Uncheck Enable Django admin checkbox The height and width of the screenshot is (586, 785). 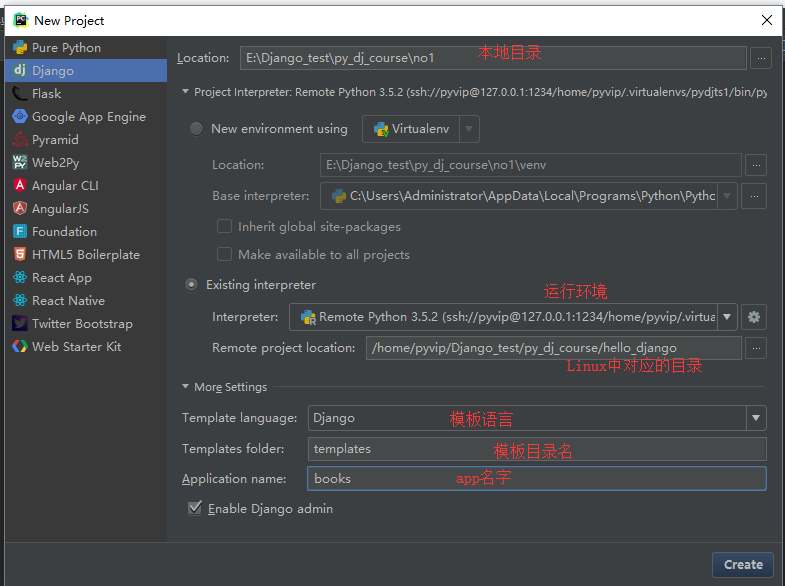(x=195, y=508)
